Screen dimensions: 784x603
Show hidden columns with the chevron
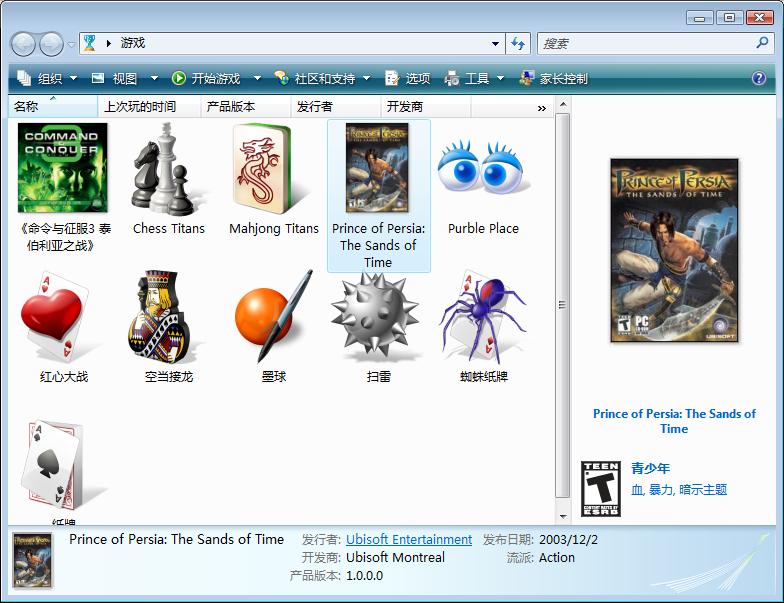tap(542, 108)
